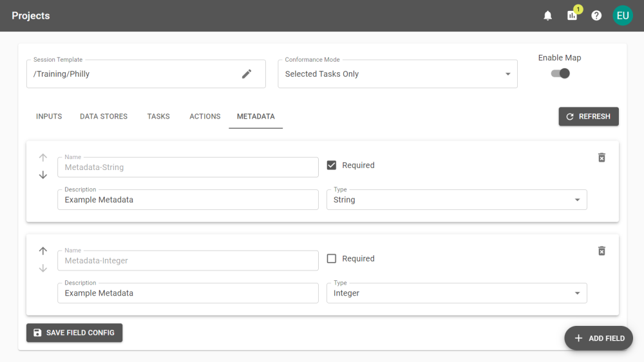Click the ADD FIELD button
644x362 pixels.
[x=599, y=338]
